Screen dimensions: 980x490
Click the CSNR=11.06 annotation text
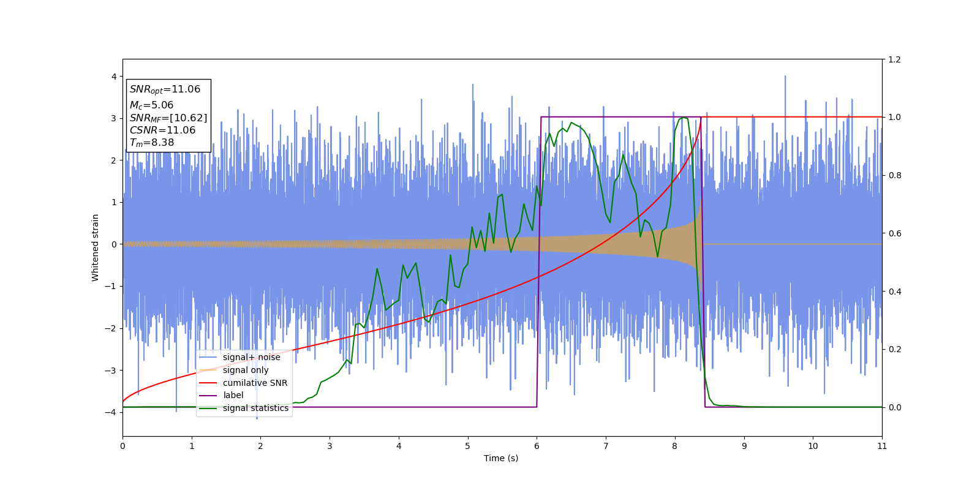(162, 130)
